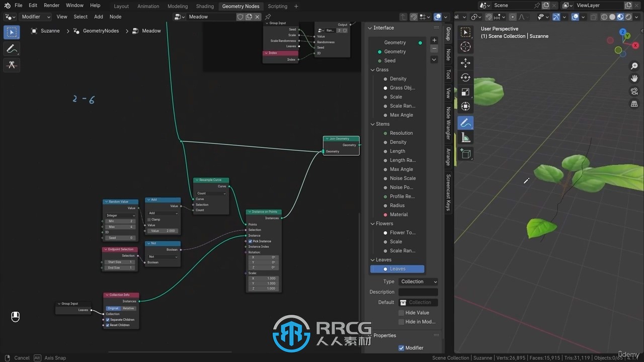Viewport: 644px width, 362px height.
Task: Duplicate the Meadow node tree
Action: (249, 17)
